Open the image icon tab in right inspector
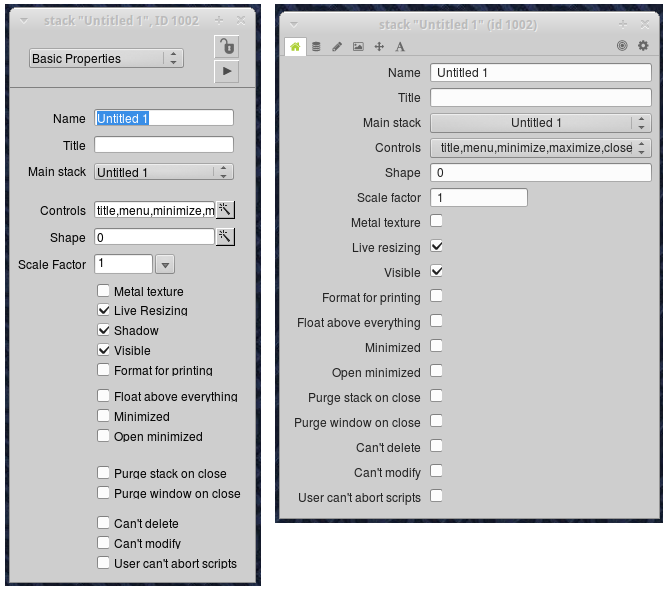 coord(358,46)
